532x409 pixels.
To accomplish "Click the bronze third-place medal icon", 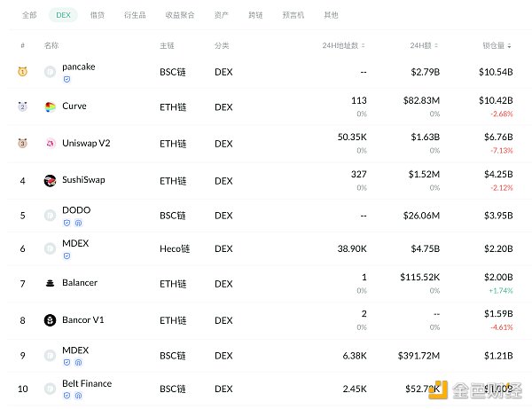I will coord(22,144).
